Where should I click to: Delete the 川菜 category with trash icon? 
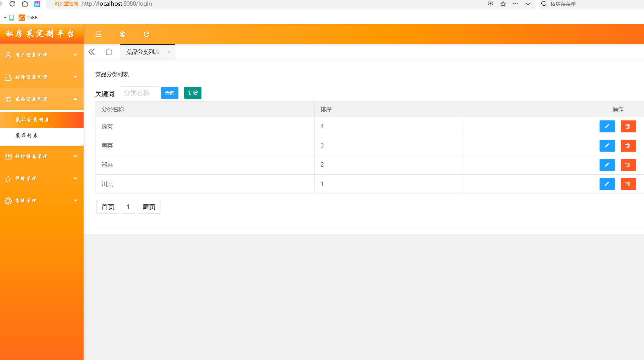point(628,184)
